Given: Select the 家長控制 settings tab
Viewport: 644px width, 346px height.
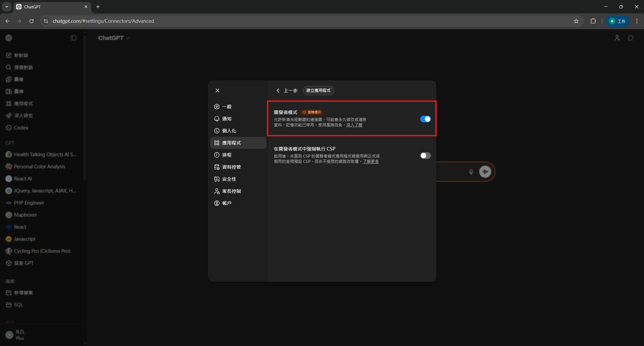Looking at the screenshot, I should pos(238,191).
